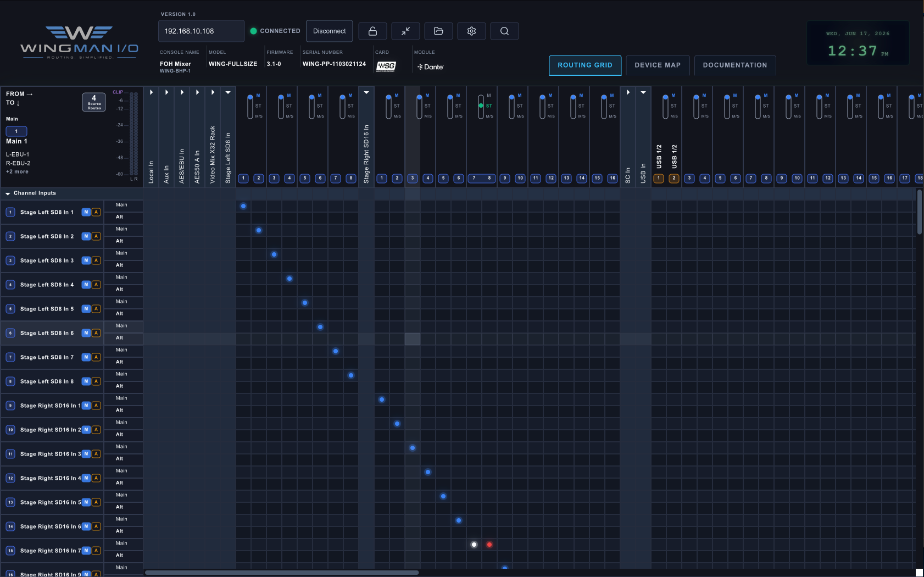Viewport: 924px width, 577px height.
Task: Expand the AES/EBU In source group
Action: 182,92
